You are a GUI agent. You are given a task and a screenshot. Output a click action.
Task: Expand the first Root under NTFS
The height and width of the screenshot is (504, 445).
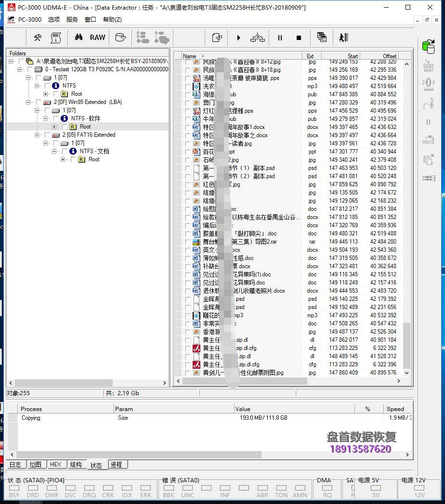(46, 94)
